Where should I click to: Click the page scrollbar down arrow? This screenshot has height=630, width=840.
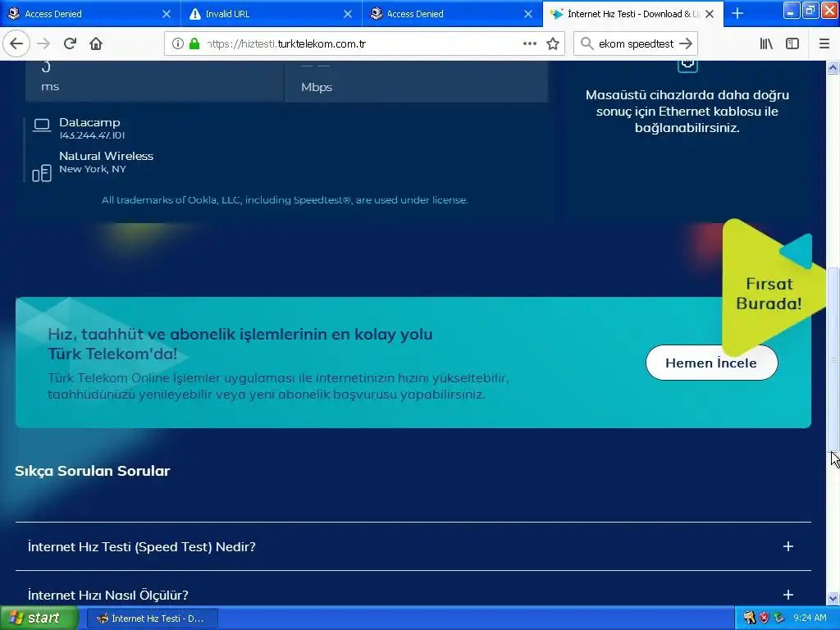833,598
